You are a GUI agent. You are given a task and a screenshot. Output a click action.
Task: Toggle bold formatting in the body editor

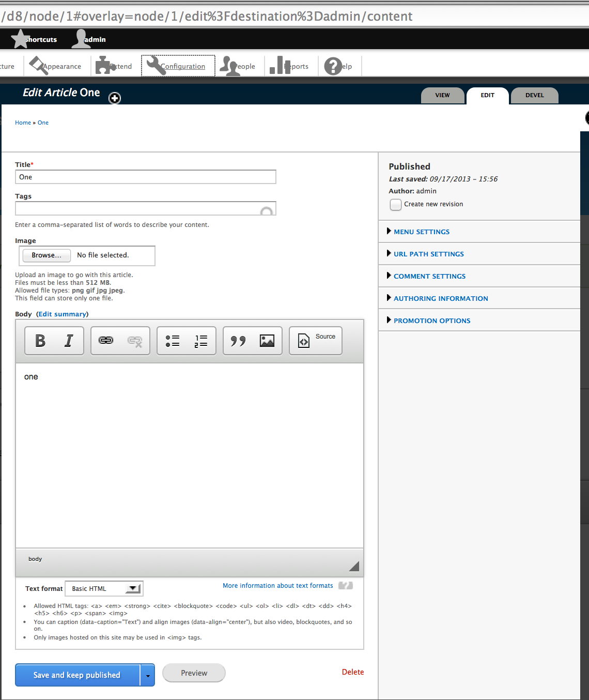pos(40,340)
